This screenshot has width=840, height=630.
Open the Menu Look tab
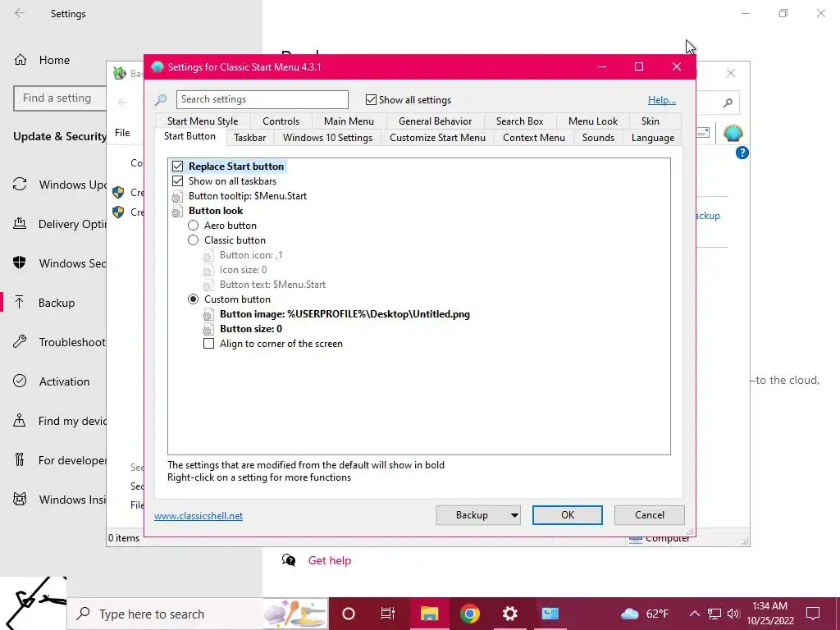click(592, 121)
